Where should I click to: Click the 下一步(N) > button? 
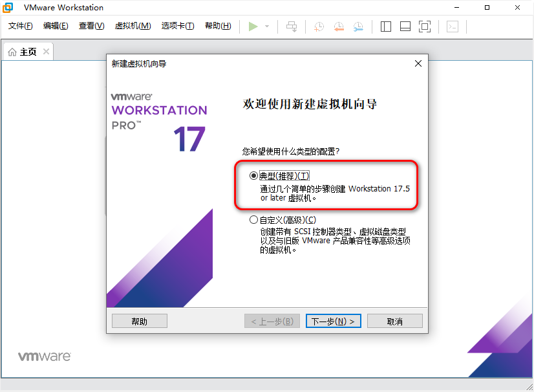point(334,321)
